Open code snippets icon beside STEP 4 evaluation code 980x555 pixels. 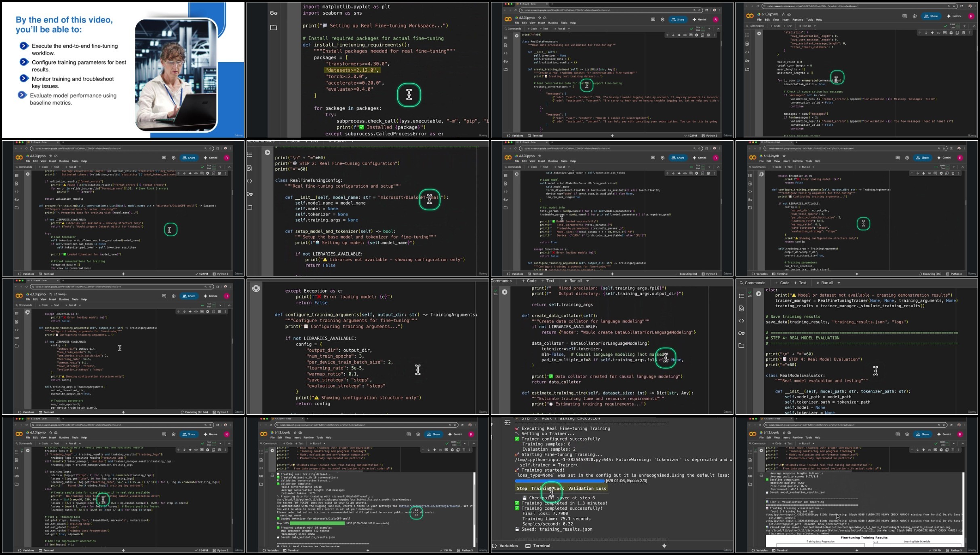[741, 321]
